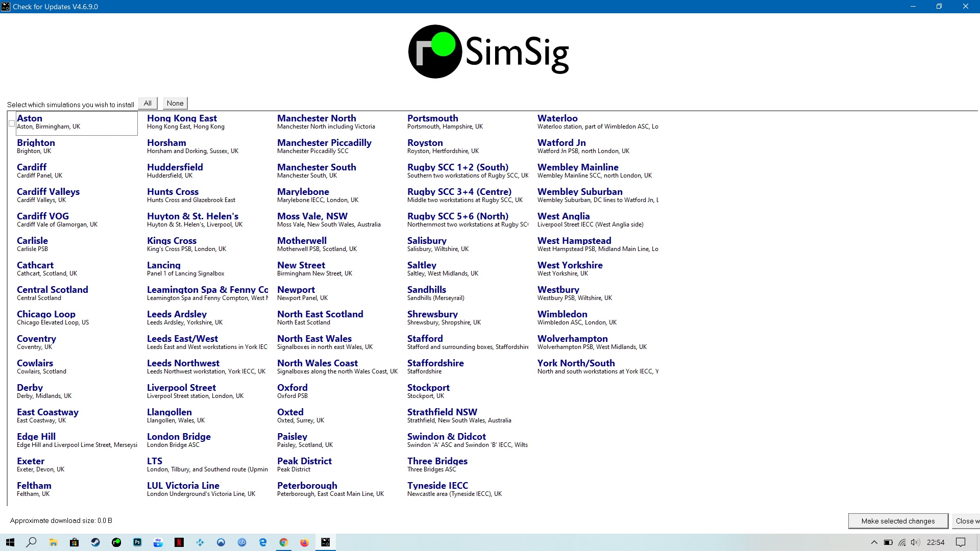Select the Waterloo simulation
The height and width of the screenshot is (551, 980).
598,121
